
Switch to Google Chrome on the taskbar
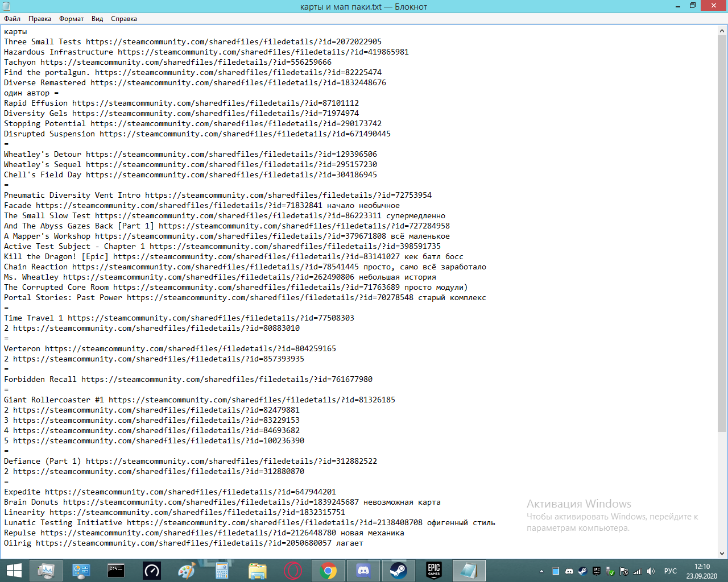pos(328,571)
